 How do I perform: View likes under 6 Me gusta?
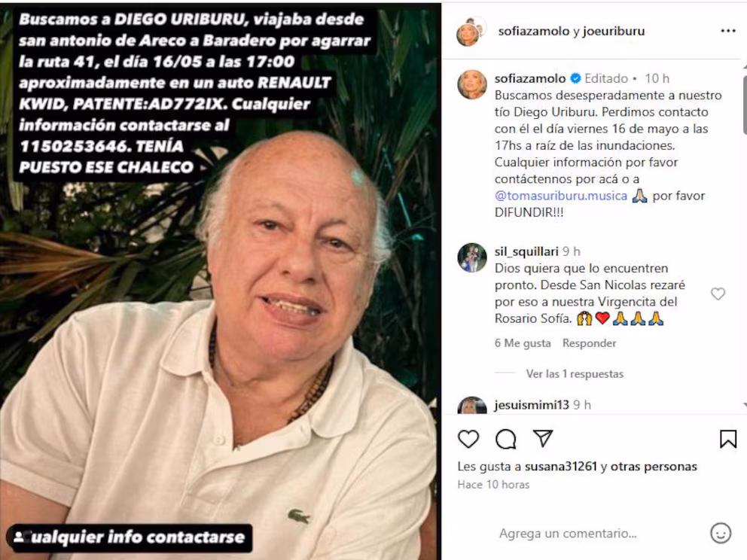pos(523,343)
